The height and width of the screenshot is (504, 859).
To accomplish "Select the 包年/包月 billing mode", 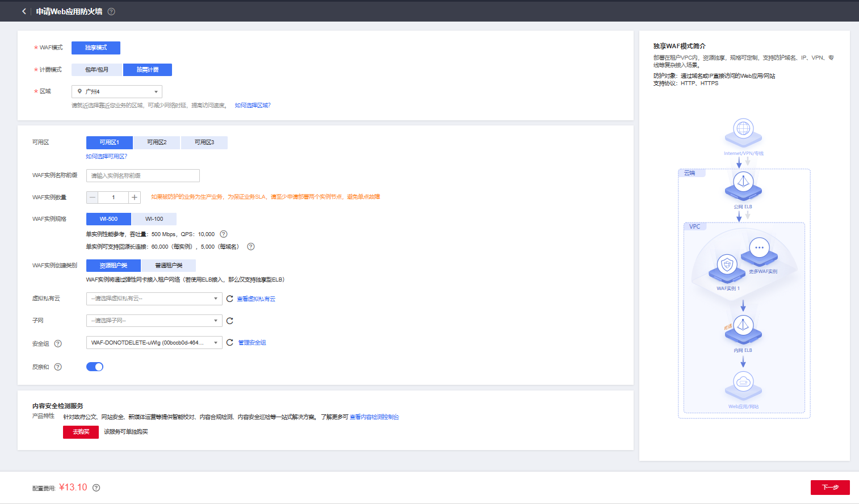I will pos(97,69).
